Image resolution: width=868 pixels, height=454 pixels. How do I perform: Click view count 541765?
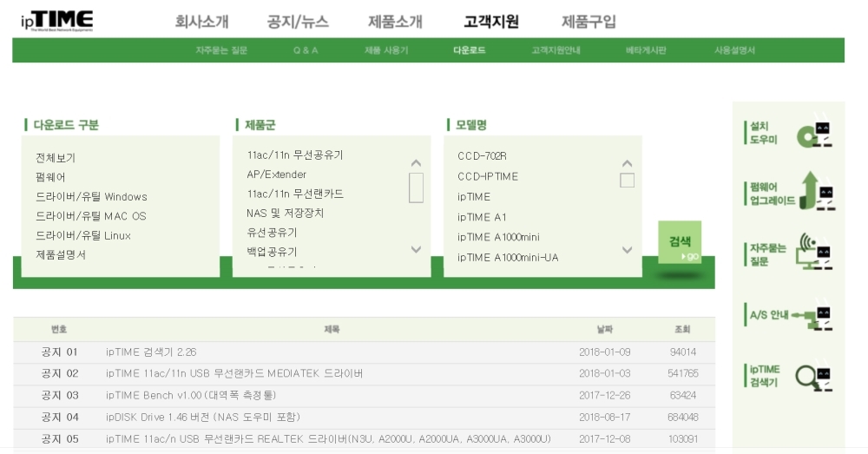(683, 374)
